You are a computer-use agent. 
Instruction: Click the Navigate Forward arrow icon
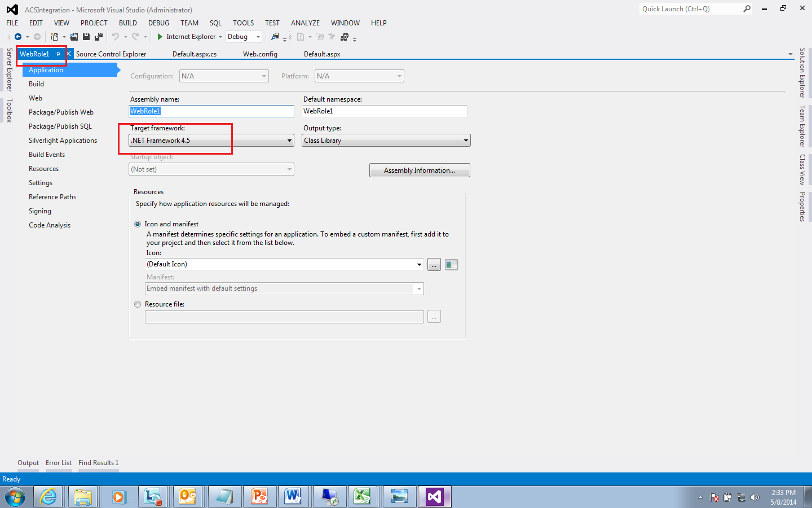tap(37, 37)
